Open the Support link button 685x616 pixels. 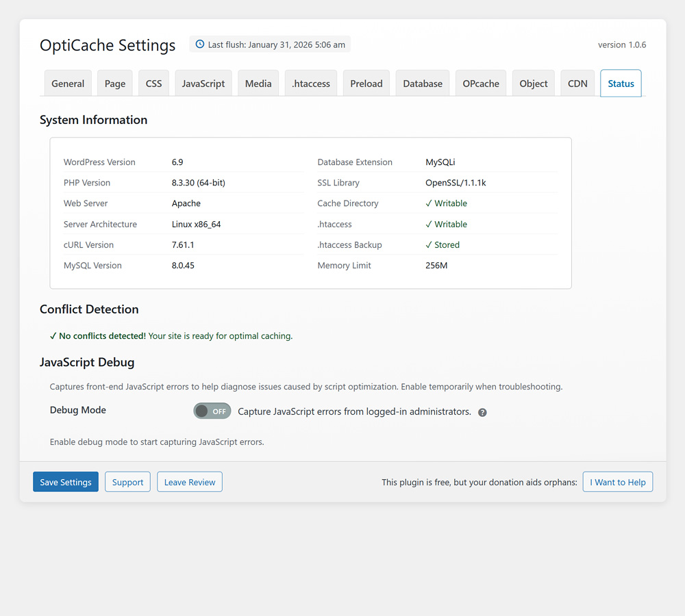[127, 482]
